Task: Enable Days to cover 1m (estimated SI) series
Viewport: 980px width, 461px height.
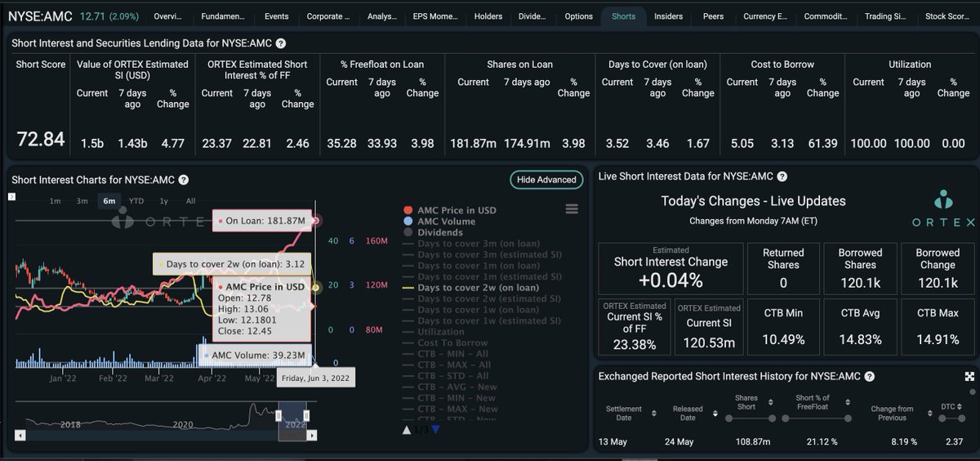Action: [482, 277]
